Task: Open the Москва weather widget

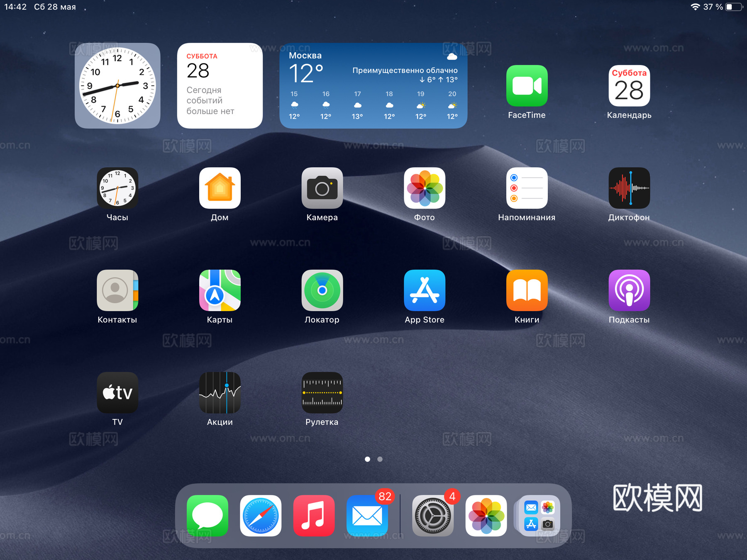Action: point(373,86)
